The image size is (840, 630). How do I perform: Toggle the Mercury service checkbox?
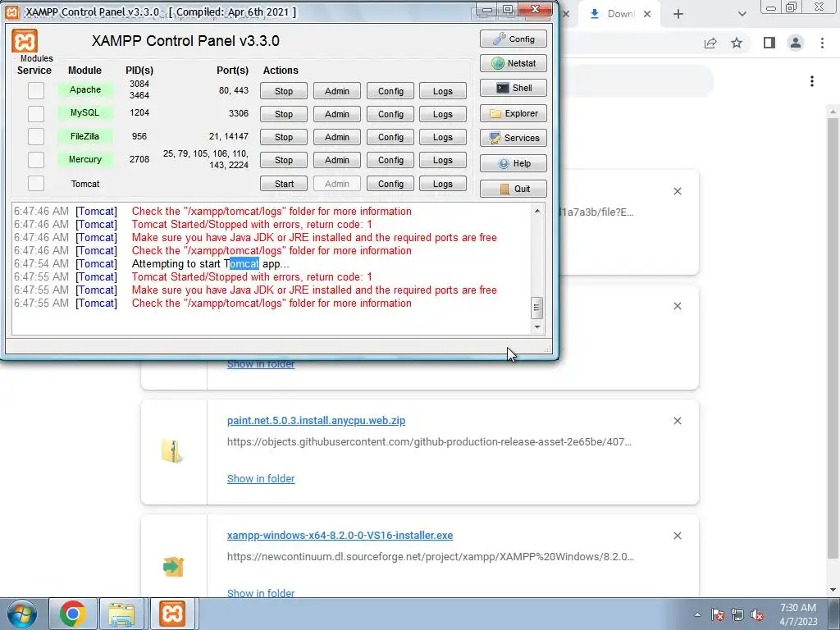36,160
